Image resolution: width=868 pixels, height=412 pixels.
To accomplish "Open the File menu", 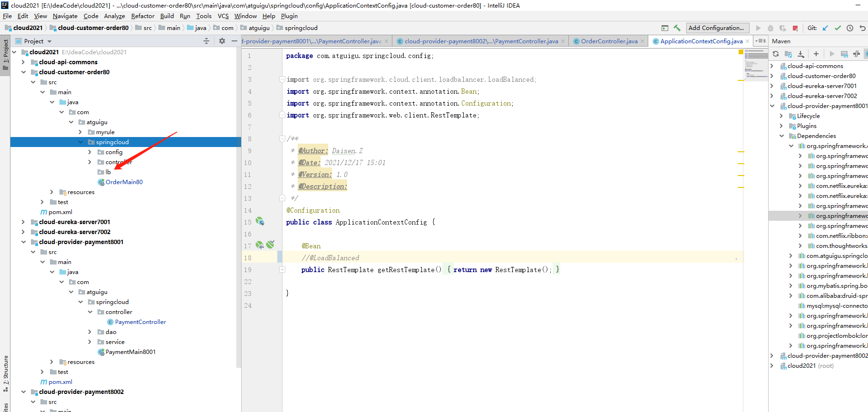I will click(7, 16).
